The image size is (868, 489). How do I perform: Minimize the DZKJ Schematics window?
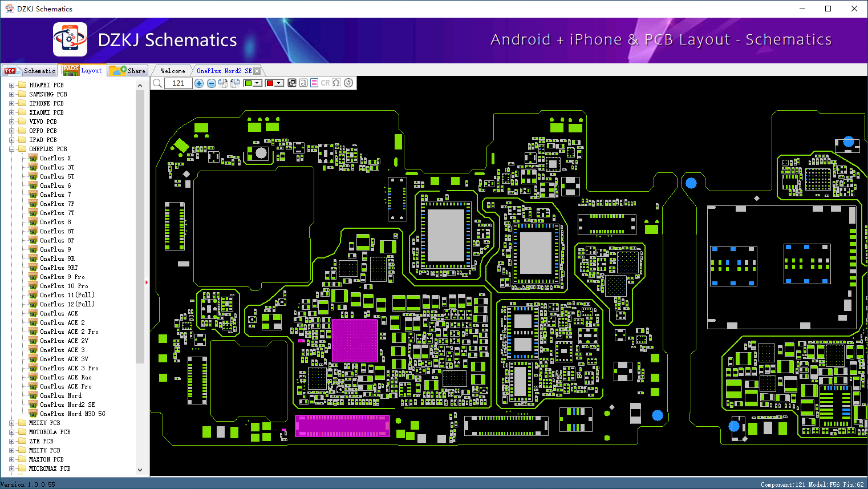(x=802, y=9)
